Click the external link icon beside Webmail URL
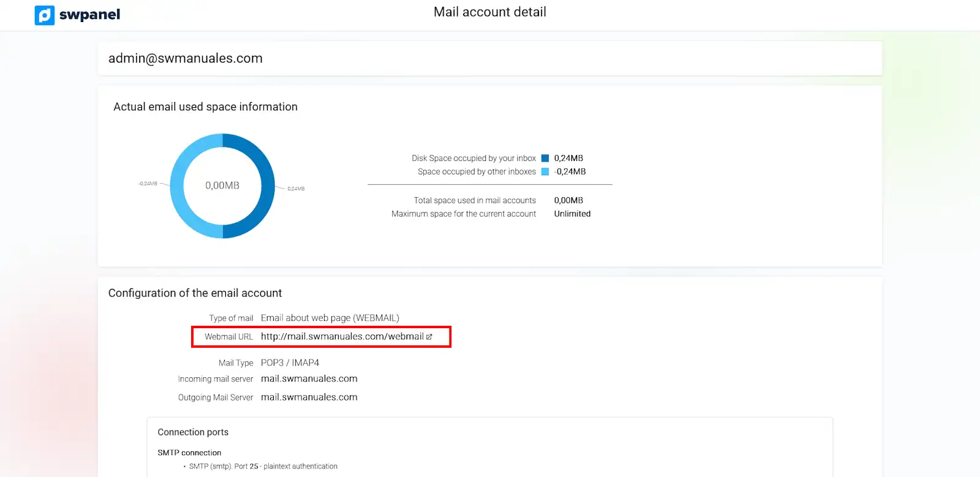 (429, 337)
